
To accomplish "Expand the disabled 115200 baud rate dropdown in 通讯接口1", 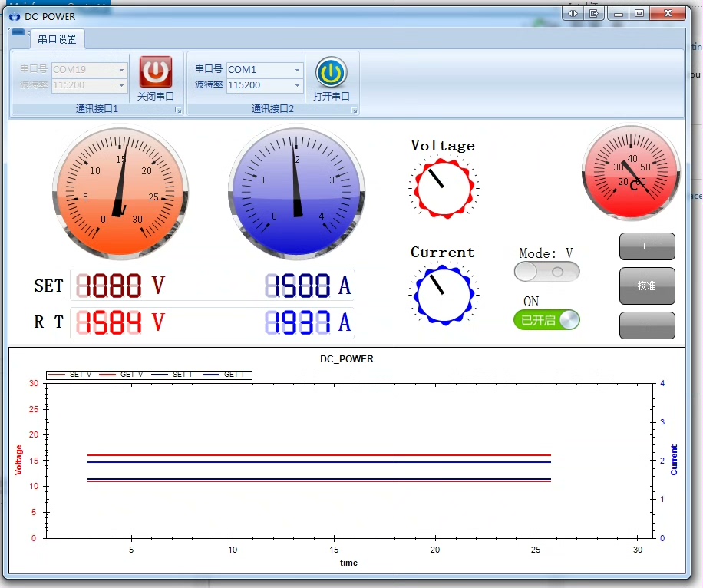I will coord(121,85).
